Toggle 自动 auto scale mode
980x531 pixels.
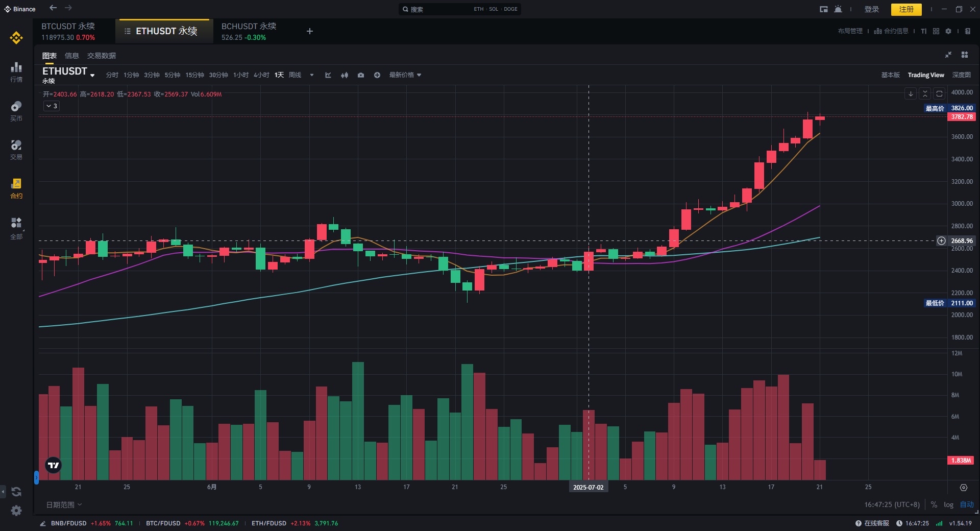pos(967,504)
